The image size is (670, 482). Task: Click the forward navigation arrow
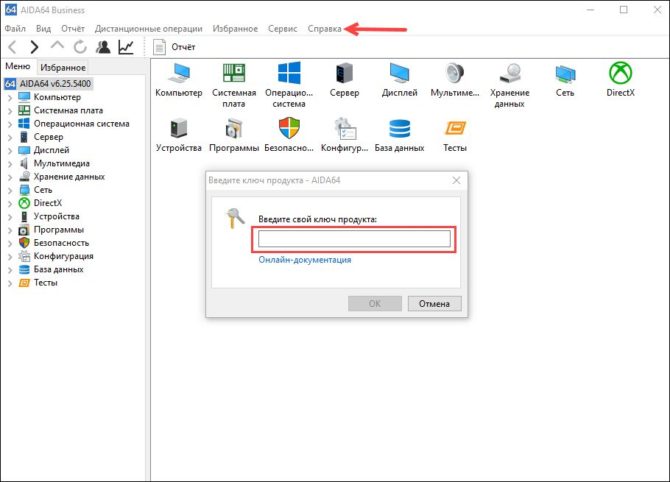click(34, 47)
